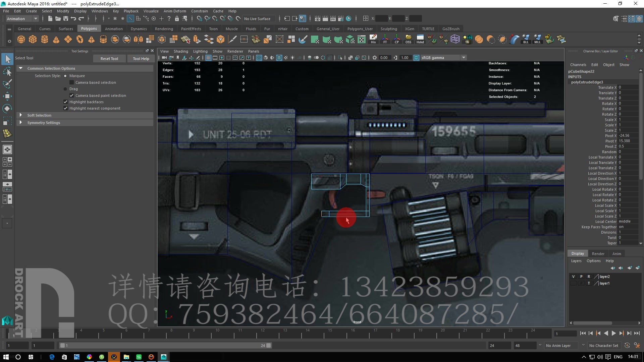Toggle the Highlight backfaces checkbox
This screenshot has width=644, height=362.
(65, 102)
